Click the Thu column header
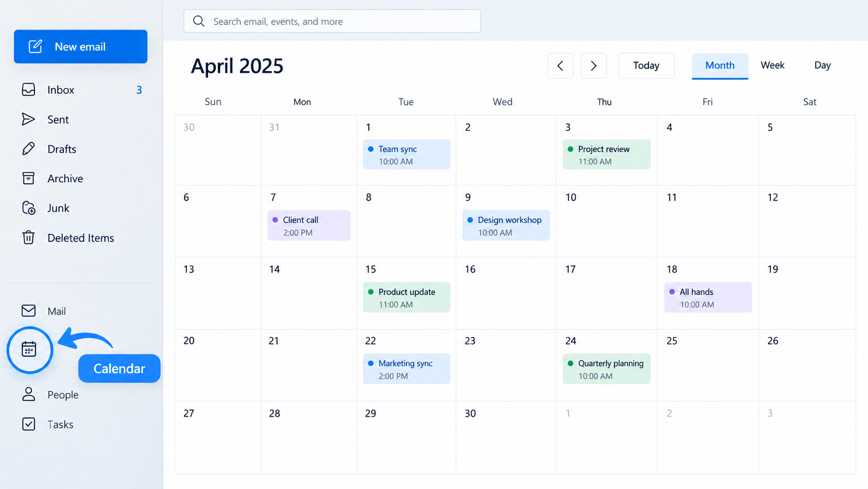868x489 pixels. 604,102
